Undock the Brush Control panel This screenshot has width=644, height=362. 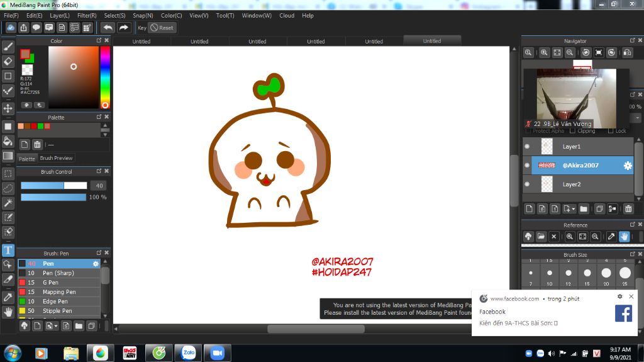[99, 171]
